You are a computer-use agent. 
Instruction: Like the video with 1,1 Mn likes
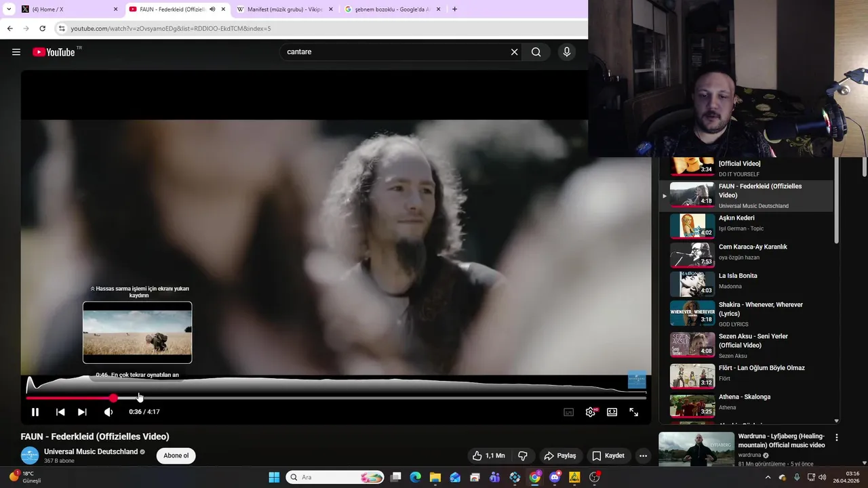tap(490, 455)
